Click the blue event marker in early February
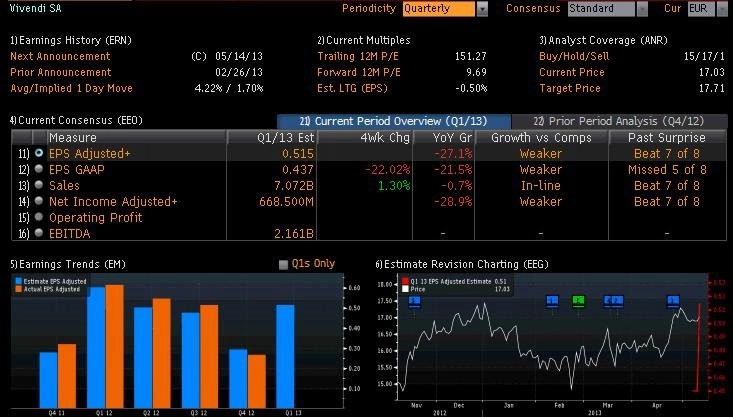 pos(553,301)
